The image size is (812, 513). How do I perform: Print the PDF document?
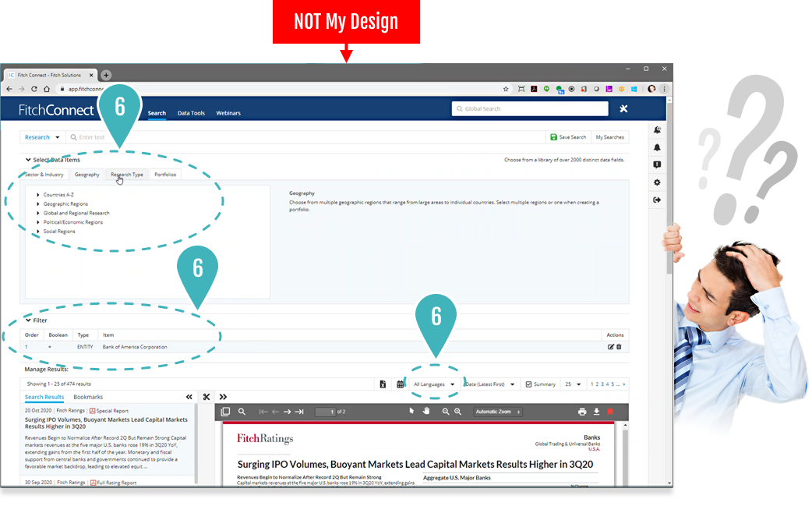[x=582, y=412]
